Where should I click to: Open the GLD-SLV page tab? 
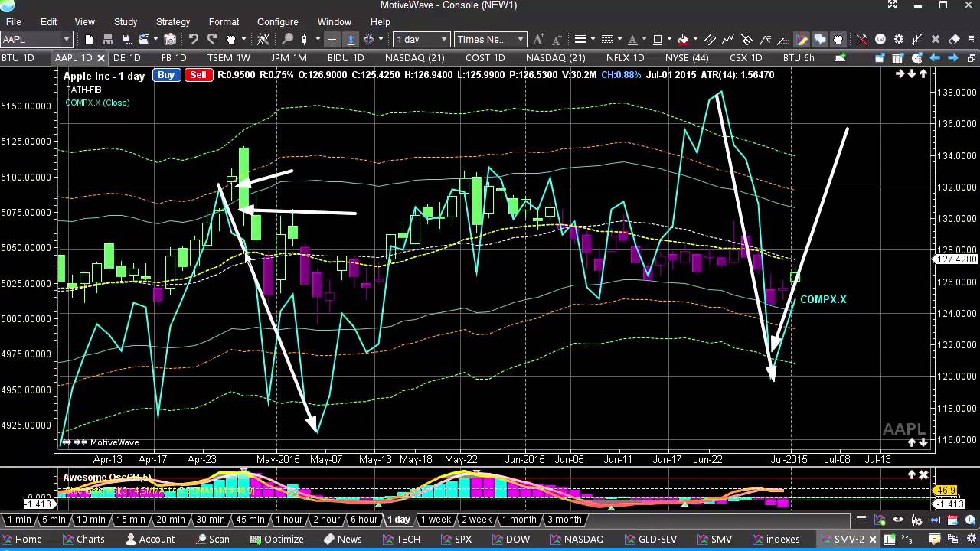650,540
